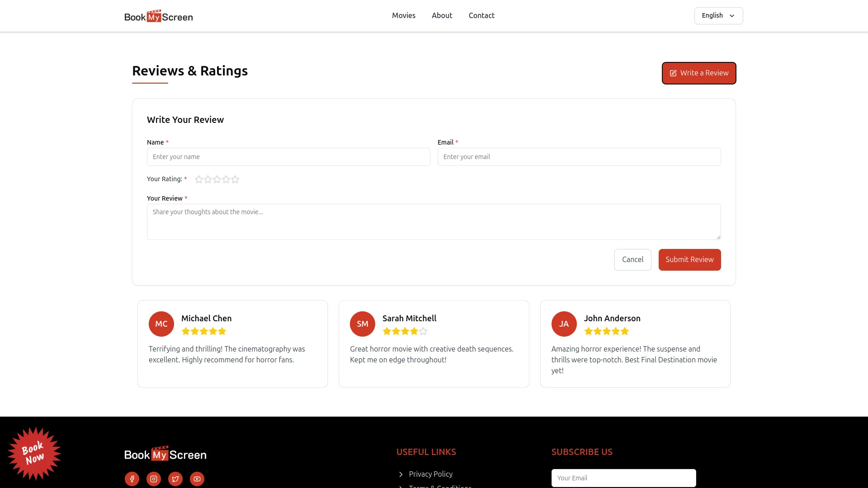This screenshot has height=488, width=868.
Task: Submit the review form
Action: [689, 259]
